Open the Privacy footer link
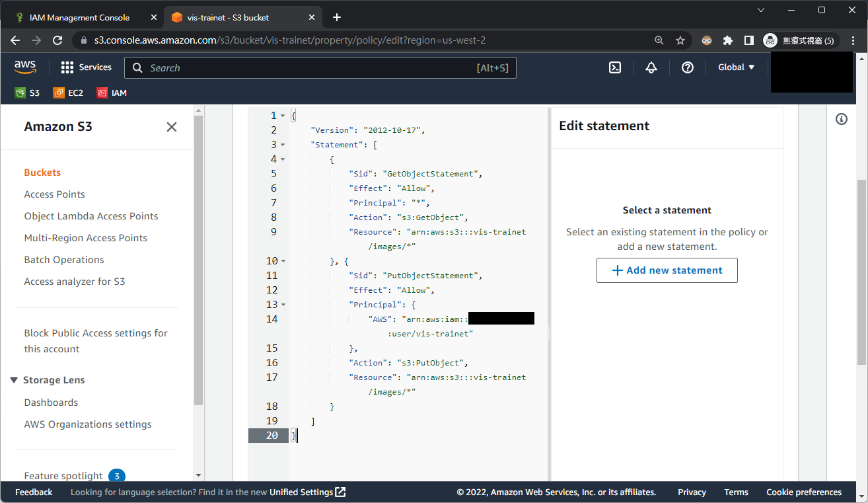This screenshot has height=503, width=868. point(692,492)
